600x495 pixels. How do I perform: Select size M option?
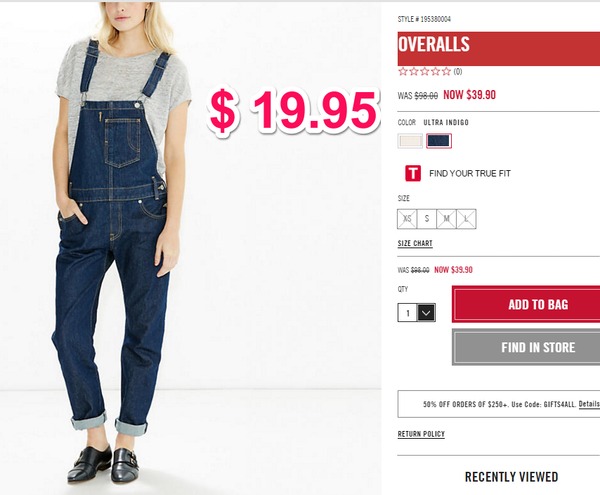[447, 219]
